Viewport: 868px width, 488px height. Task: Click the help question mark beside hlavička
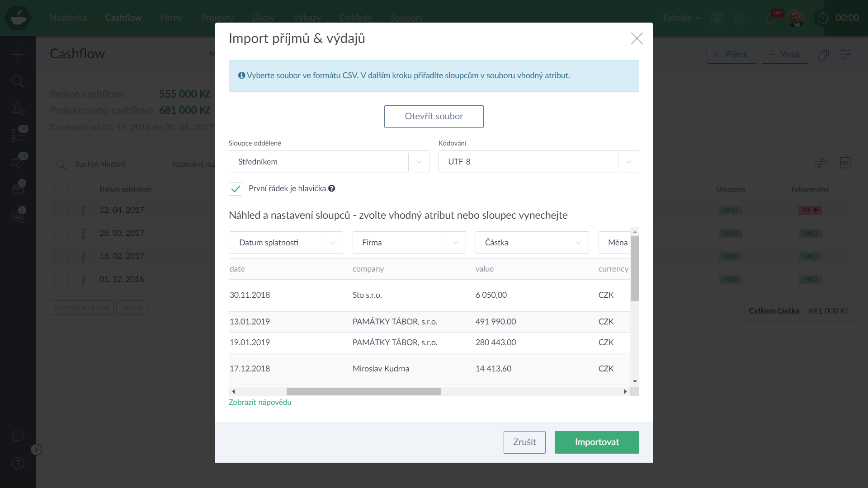(x=332, y=188)
